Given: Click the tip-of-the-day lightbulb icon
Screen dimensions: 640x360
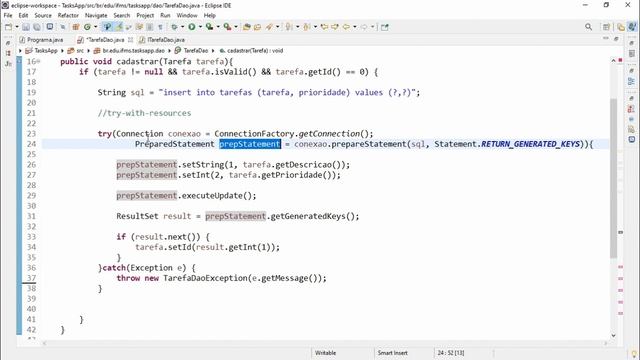Looking at the screenshot, I should 634,353.
